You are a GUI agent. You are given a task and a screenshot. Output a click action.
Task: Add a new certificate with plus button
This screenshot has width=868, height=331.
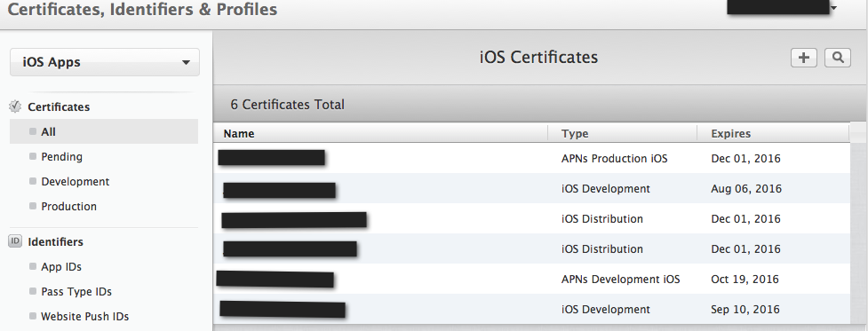(x=804, y=58)
